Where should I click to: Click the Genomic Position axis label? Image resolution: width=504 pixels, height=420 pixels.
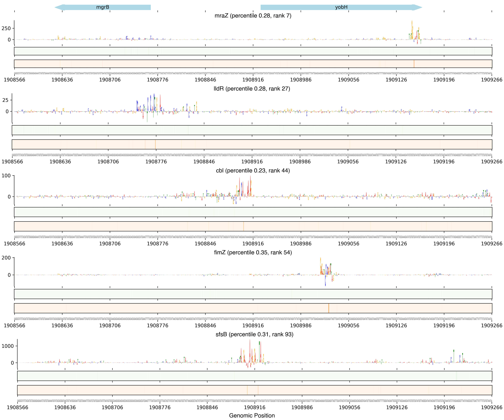pyautogui.click(x=252, y=415)
